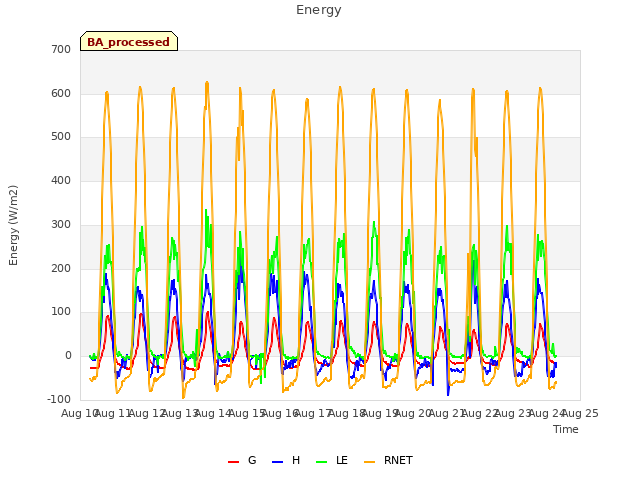Click the 100 y-axis tick label
The height and width of the screenshot is (480, 640).
pos(61,311)
